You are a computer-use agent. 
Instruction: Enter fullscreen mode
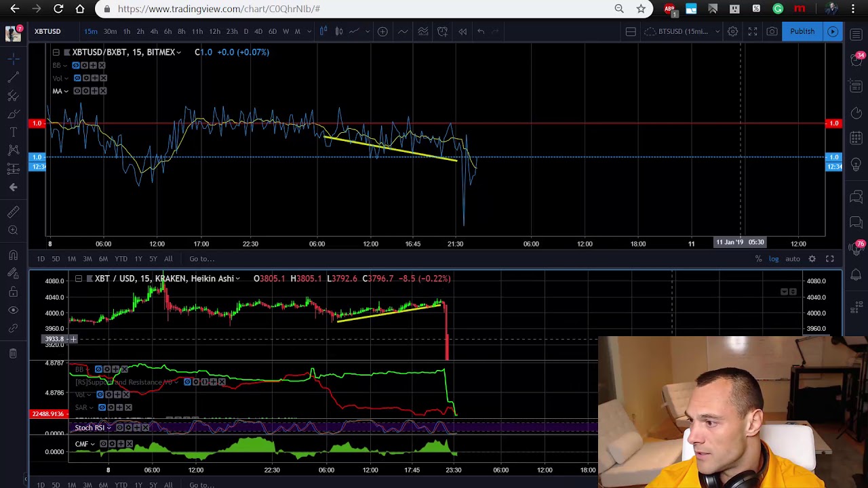[x=753, y=31]
